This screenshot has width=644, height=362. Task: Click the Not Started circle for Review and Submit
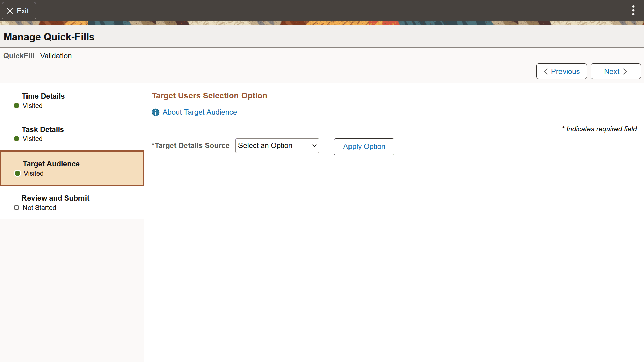click(x=16, y=208)
